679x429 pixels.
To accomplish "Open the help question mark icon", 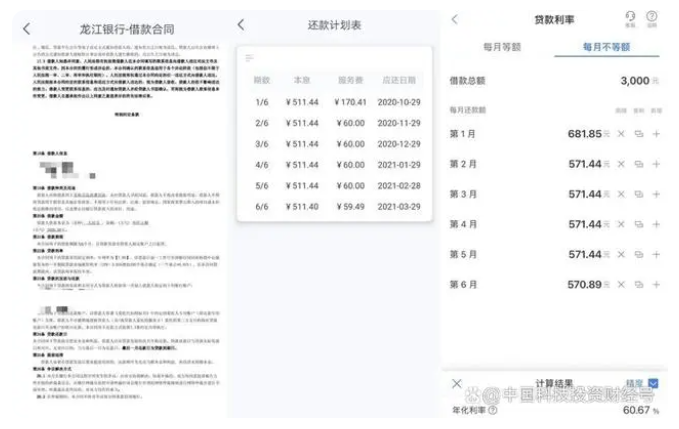I will pos(652,17).
